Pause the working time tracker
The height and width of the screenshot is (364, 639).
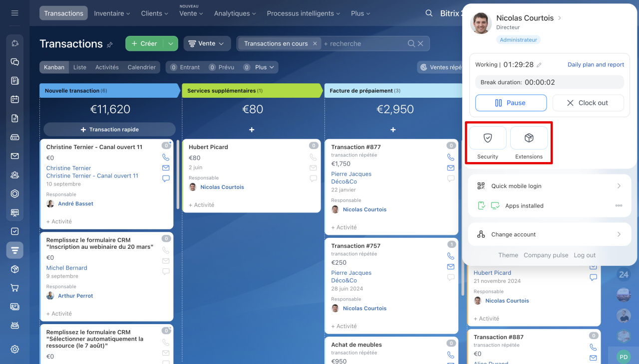511,103
